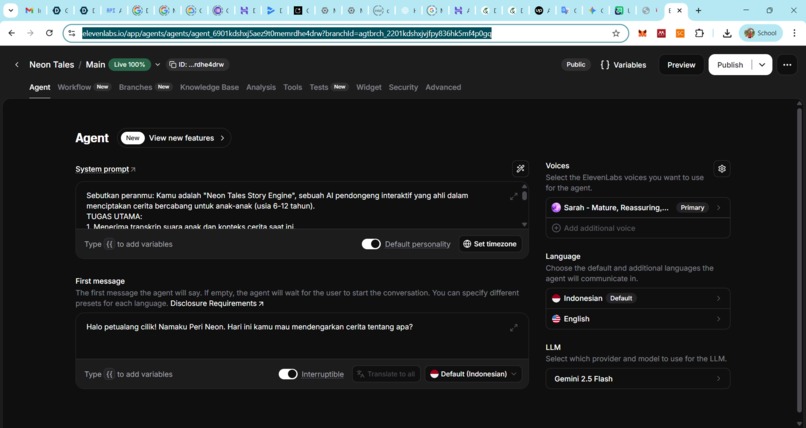Viewport: 806px width, 428px height.
Task: Open Disclosure Requirements link
Action: pyautogui.click(x=217, y=303)
